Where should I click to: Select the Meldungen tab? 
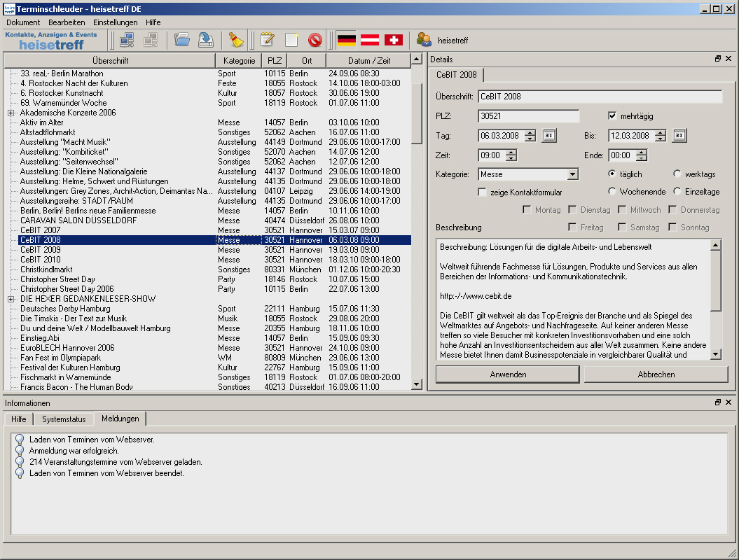[120, 418]
